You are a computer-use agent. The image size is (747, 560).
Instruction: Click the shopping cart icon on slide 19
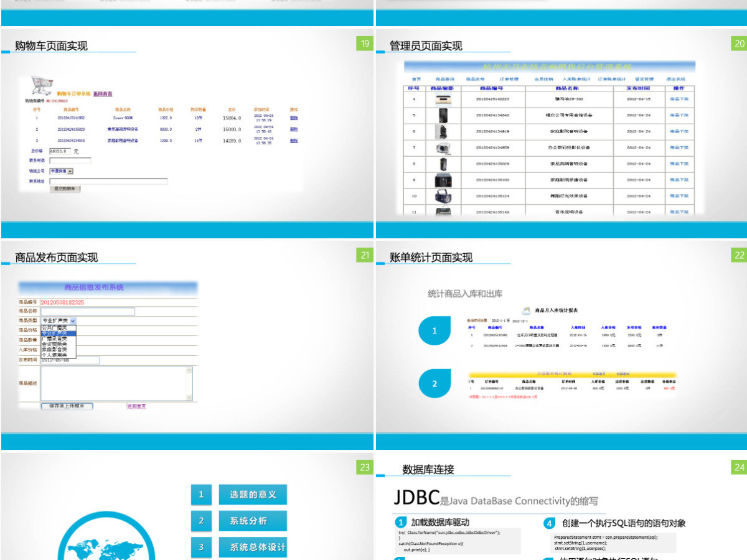coord(41,85)
